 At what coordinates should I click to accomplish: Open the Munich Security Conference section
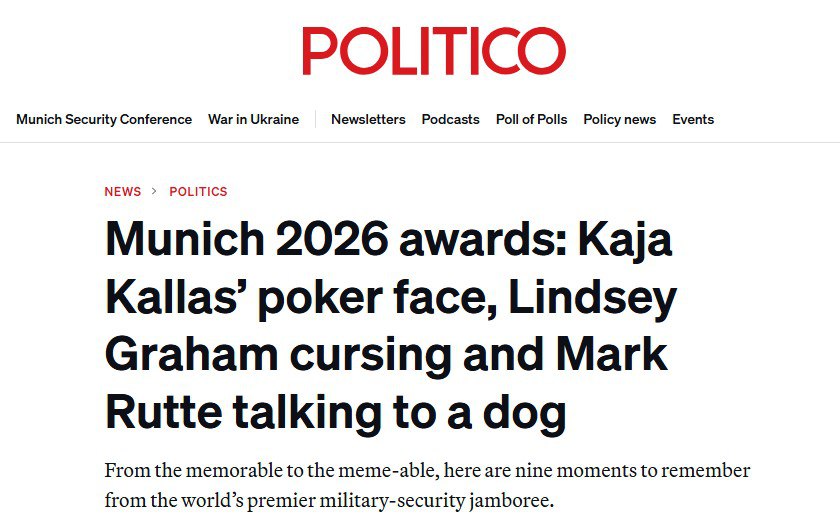coord(104,119)
